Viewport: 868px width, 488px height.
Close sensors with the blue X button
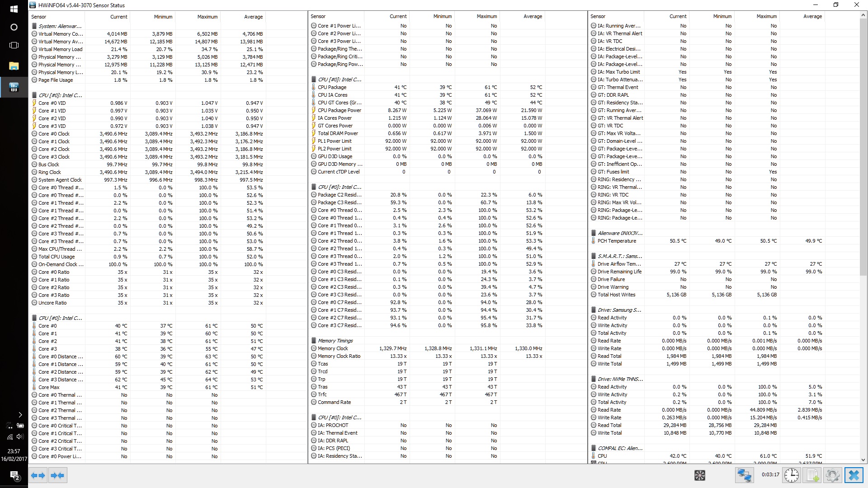coord(854,475)
